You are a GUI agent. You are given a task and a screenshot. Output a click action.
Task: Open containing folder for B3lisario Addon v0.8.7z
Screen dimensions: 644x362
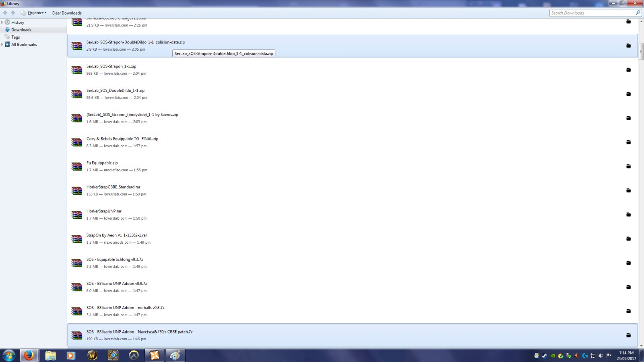(628, 311)
